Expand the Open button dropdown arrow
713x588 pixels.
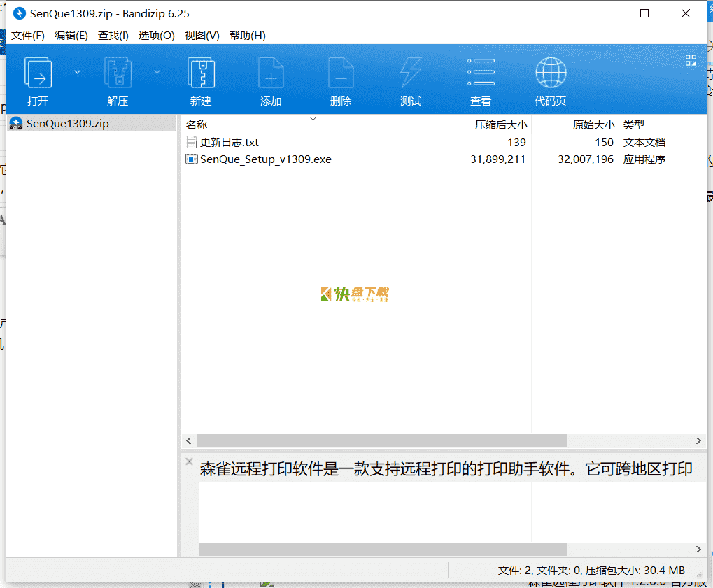pos(77,72)
